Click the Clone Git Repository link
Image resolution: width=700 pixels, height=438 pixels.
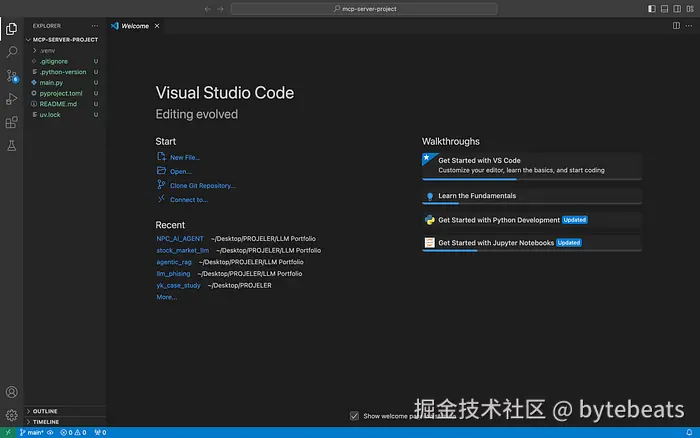202,185
